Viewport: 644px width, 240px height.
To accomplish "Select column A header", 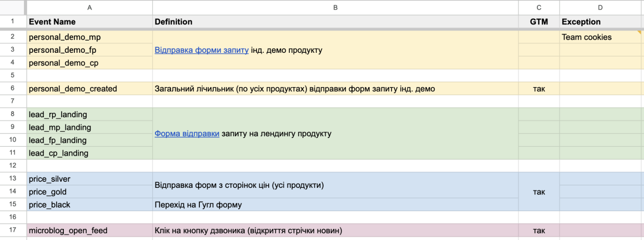I will pos(89,8).
